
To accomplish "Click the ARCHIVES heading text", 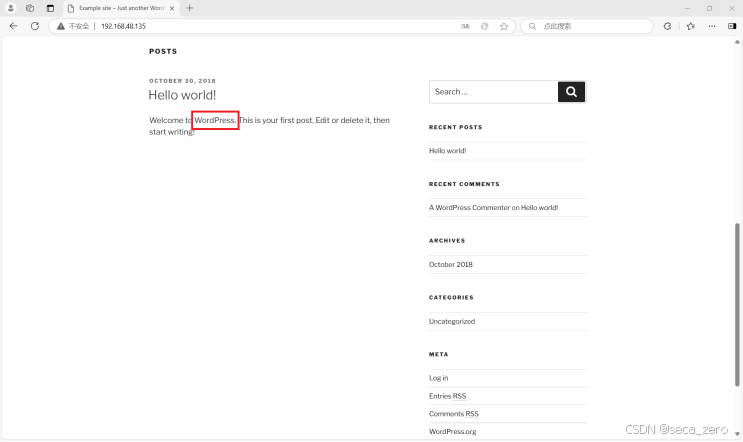I will click(x=447, y=241).
